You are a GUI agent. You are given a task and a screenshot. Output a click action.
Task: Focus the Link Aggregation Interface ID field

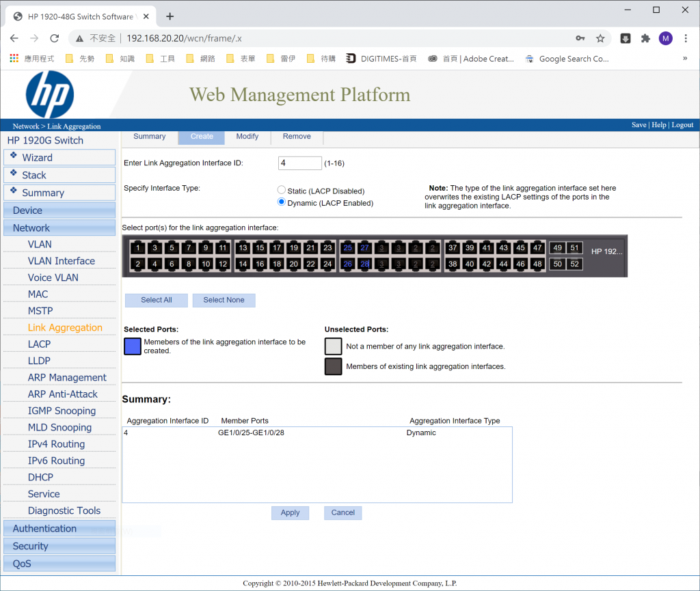point(299,163)
